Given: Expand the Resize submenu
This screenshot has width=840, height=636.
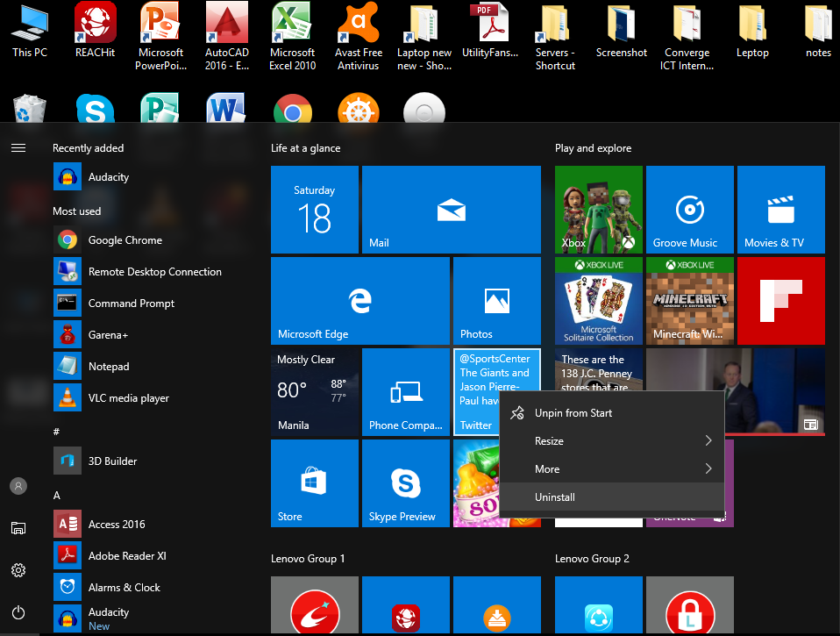Looking at the screenshot, I should (612, 441).
